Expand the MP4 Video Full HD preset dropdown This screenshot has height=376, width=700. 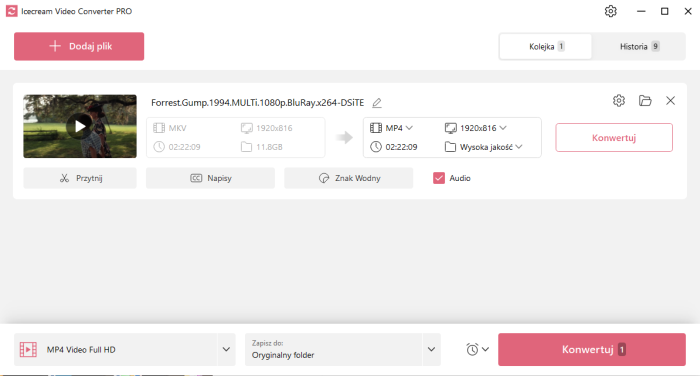point(226,349)
